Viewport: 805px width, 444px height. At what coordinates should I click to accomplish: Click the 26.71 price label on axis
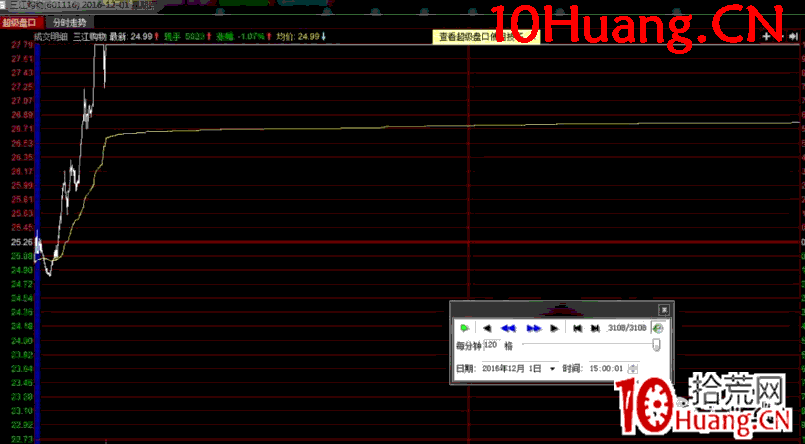(x=21, y=129)
